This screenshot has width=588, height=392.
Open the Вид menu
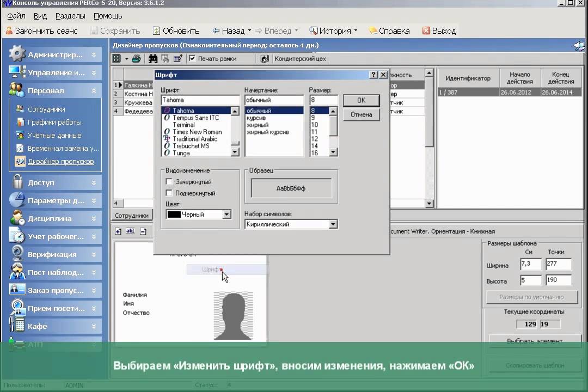pyautogui.click(x=40, y=16)
